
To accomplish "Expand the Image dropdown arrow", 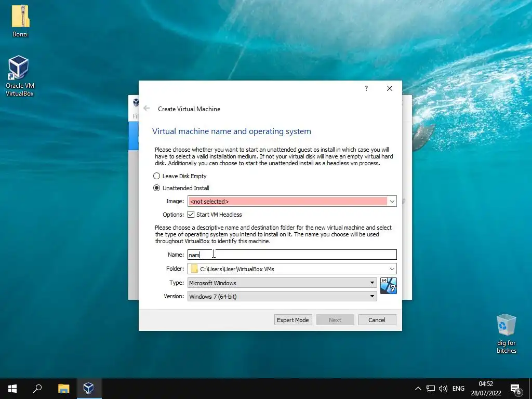I will [392, 201].
